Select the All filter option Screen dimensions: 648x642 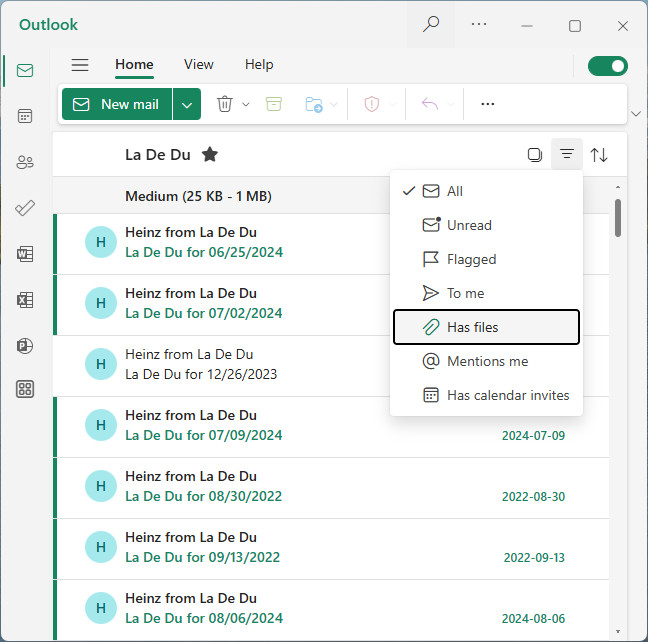coord(486,191)
